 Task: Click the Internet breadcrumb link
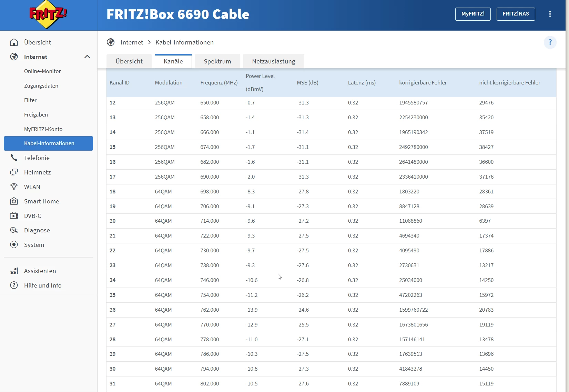[132, 42]
